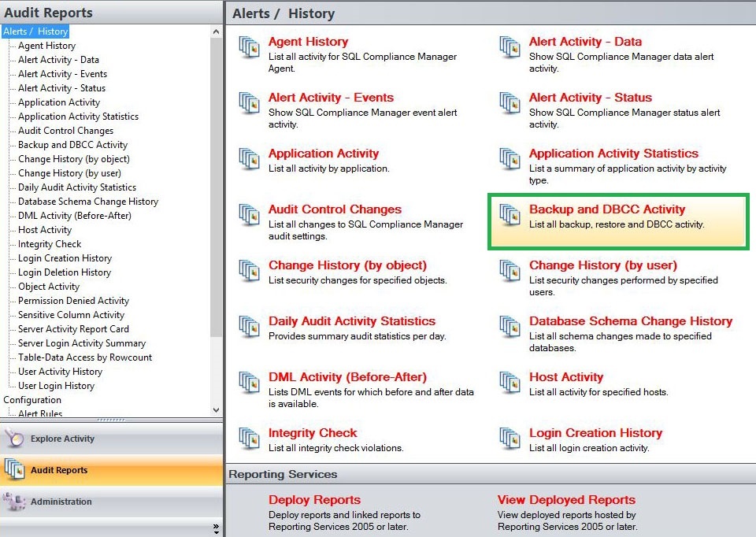Screen dimensions: 756x537
Task: Select User Login History in tree
Action: point(57,386)
